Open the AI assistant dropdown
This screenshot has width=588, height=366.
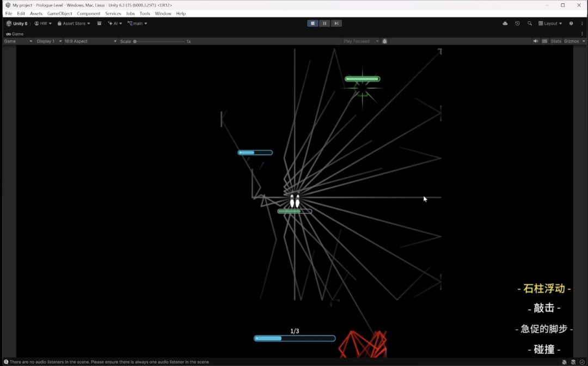(x=115, y=23)
